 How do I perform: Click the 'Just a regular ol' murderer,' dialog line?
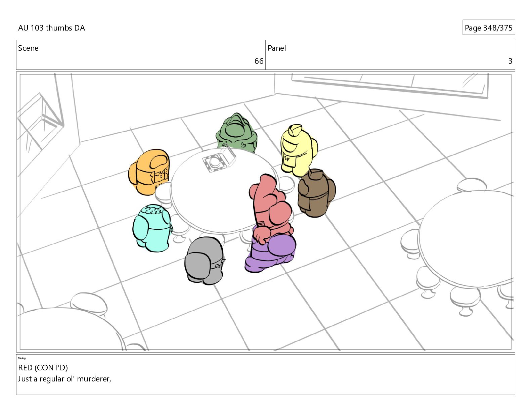(x=64, y=379)
